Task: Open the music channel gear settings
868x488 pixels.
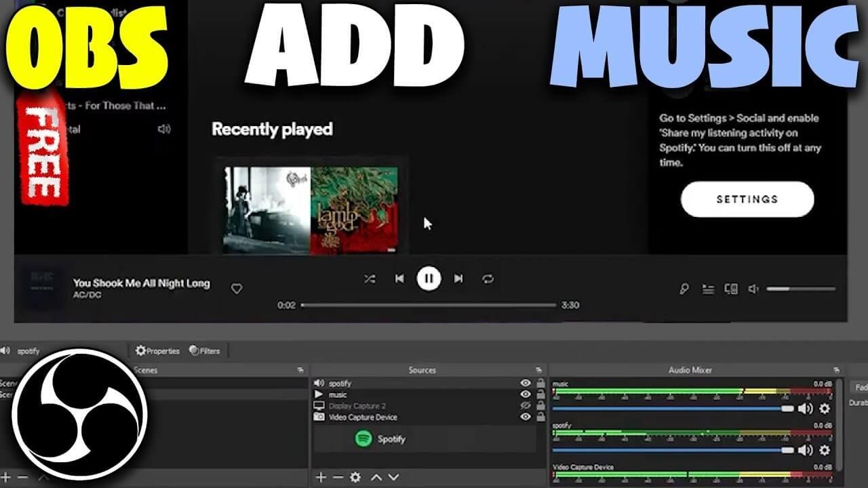Action: pyautogui.click(x=825, y=409)
